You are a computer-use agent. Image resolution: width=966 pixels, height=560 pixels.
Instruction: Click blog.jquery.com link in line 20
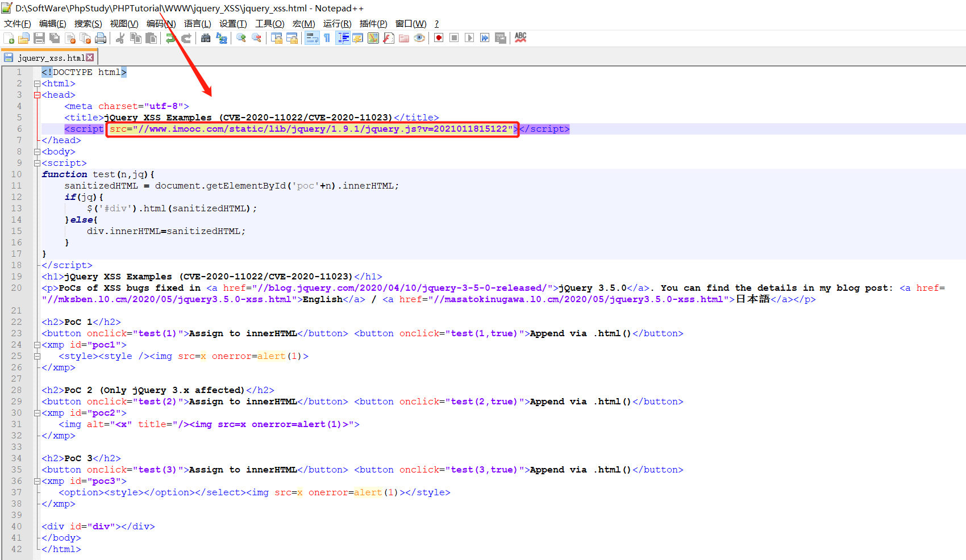[x=402, y=288]
